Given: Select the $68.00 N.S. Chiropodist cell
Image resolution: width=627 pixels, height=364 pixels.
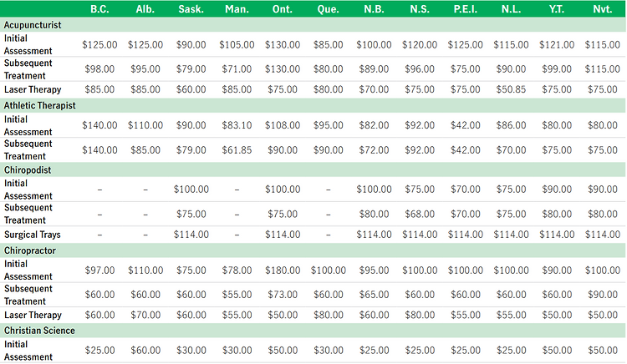Looking at the screenshot, I should [420, 214].
